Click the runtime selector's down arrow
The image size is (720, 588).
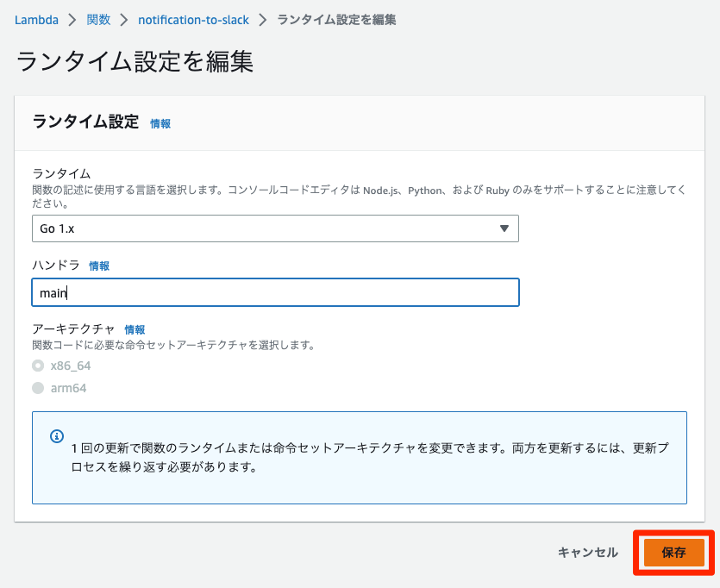pyautogui.click(x=504, y=228)
